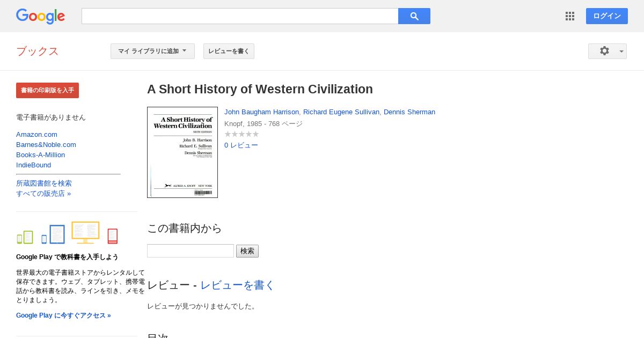The width and height of the screenshot is (644, 338).
Task: Click the 書籍の印刷版を入手 red button
Action: pyautogui.click(x=47, y=90)
